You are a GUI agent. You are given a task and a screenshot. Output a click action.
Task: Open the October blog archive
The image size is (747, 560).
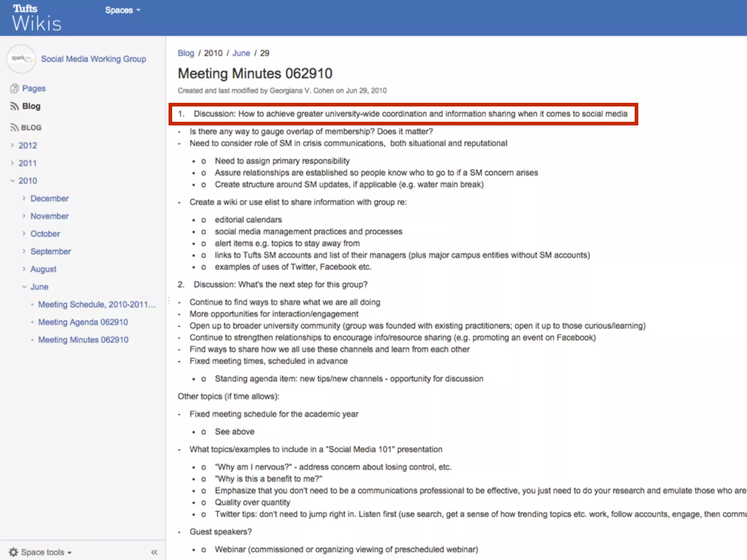click(x=45, y=234)
